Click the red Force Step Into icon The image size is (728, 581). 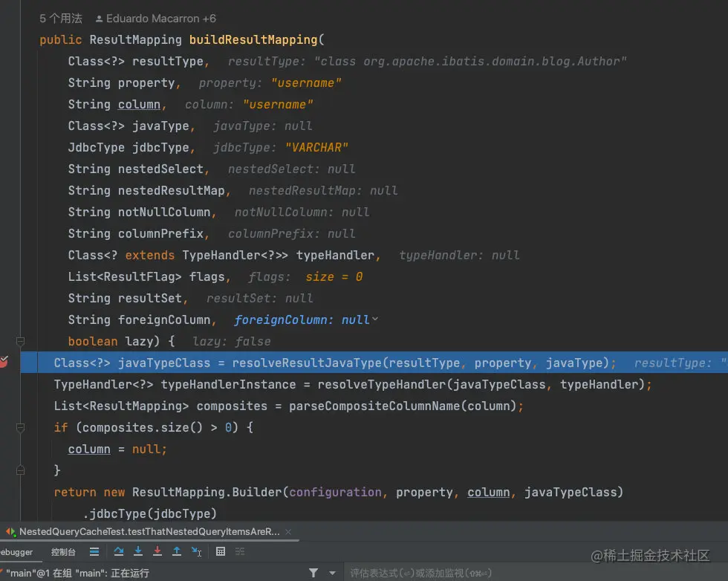pyautogui.click(x=157, y=551)
